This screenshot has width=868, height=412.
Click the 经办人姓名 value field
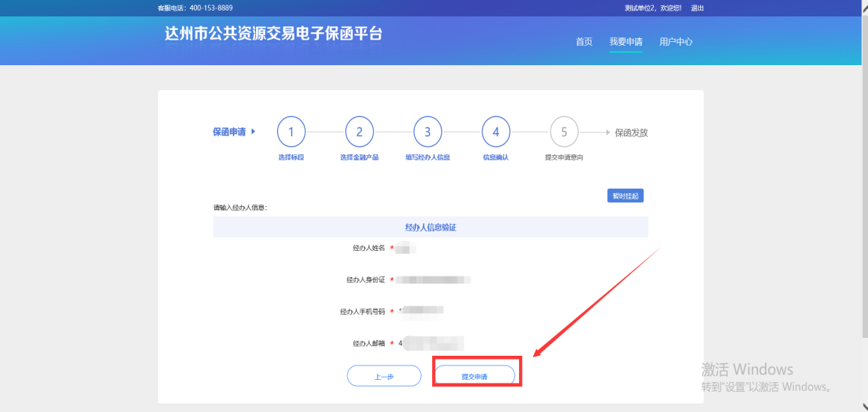click(407, 248)
